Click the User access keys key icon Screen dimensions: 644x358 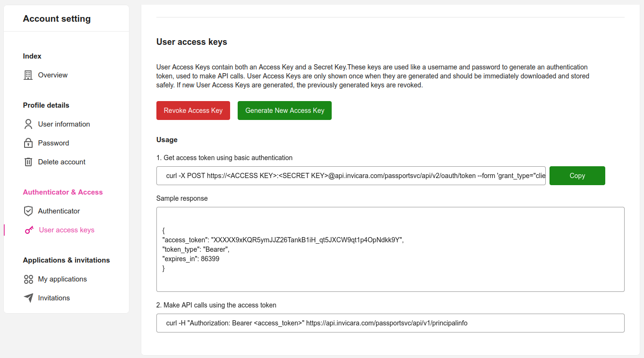coord(29,230)
